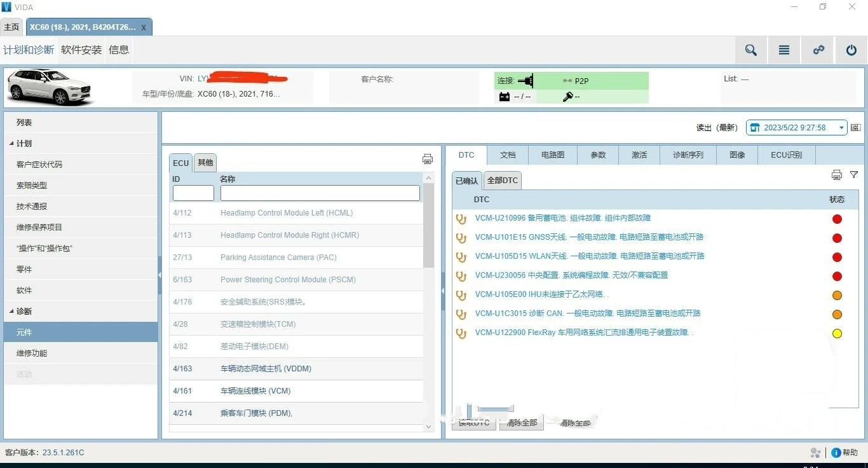868x468 pixels.
Task: Switch to the 其他 tab in ECU panel
Action: [205, 163]
